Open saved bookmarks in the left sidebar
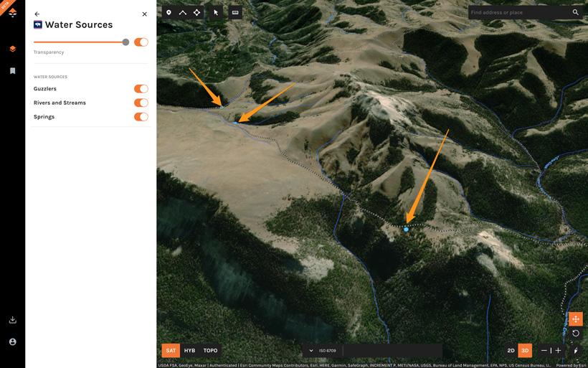The width and height of the screenshot is (588, 368). (12, 70)
